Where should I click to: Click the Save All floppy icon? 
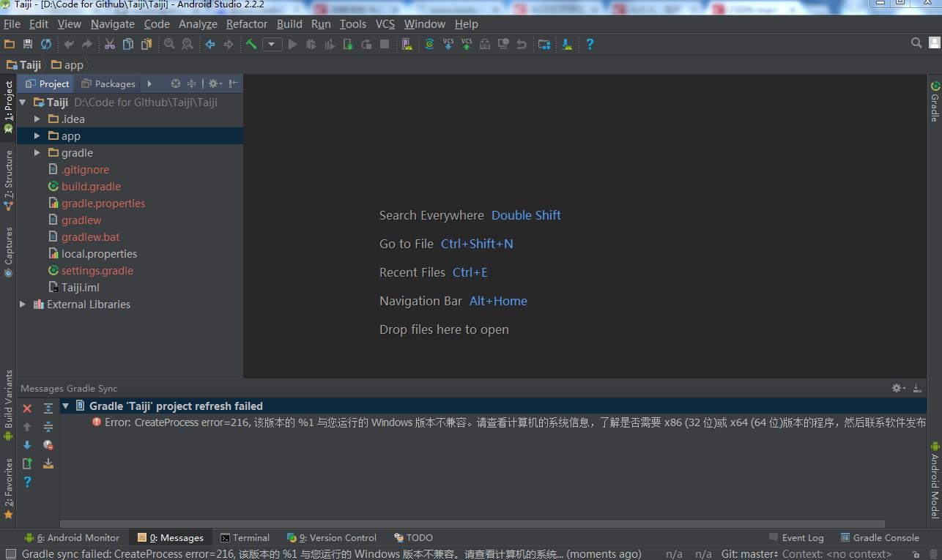point(28,44)
